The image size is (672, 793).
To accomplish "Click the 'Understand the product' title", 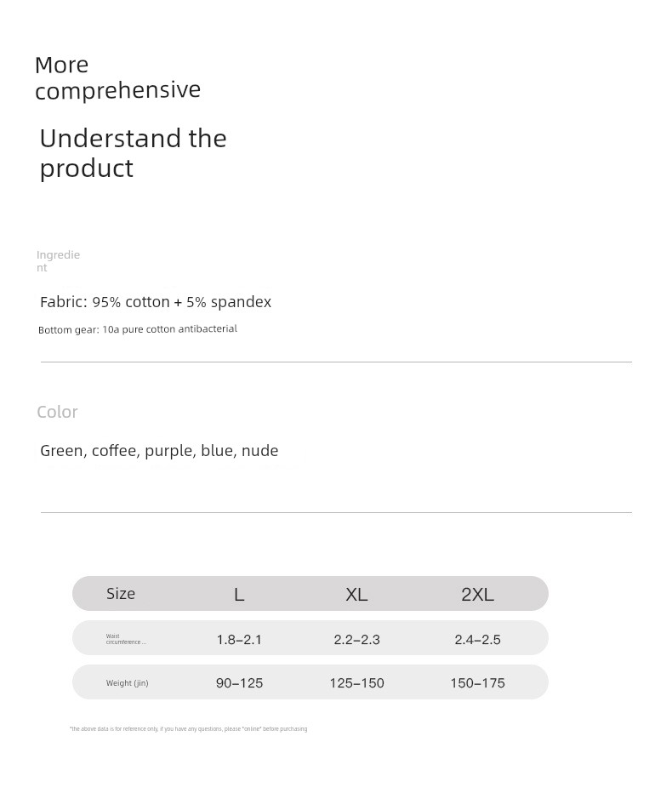I will pos(133,153).
